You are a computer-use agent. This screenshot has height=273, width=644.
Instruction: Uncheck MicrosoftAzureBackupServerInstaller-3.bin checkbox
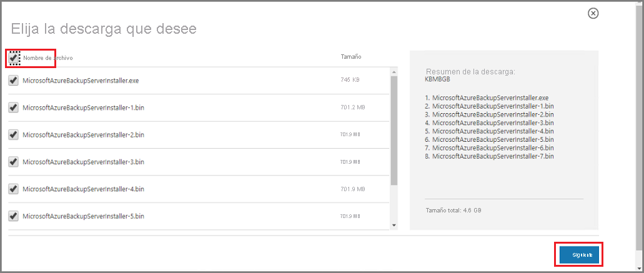(x=14, y=162)
